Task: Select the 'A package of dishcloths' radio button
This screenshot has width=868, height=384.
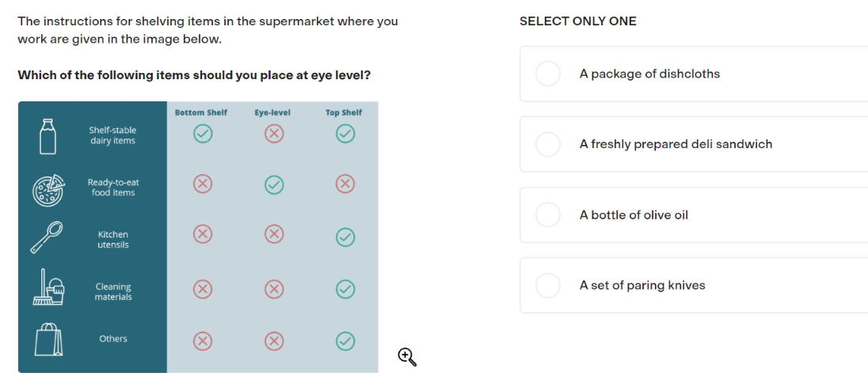Action: click(548, 74)
